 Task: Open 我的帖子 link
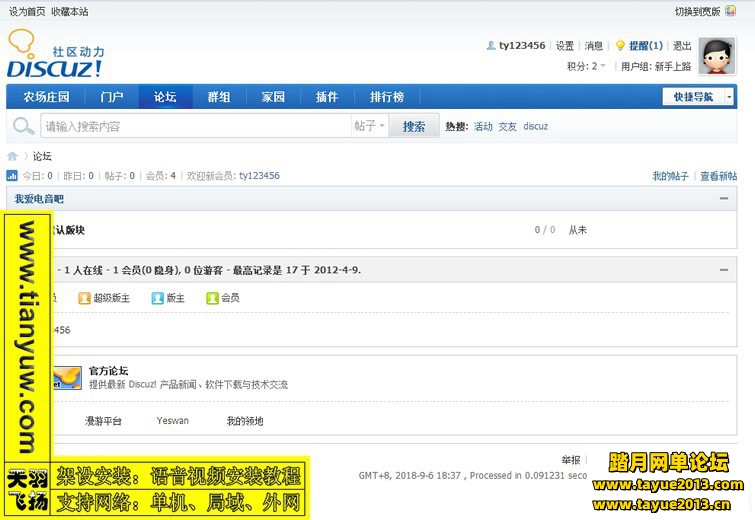670,176
